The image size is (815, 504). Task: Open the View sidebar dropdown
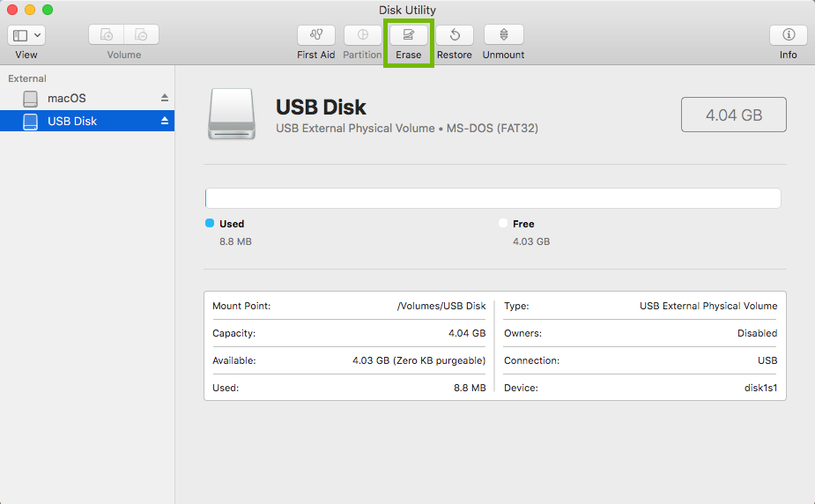26,35
